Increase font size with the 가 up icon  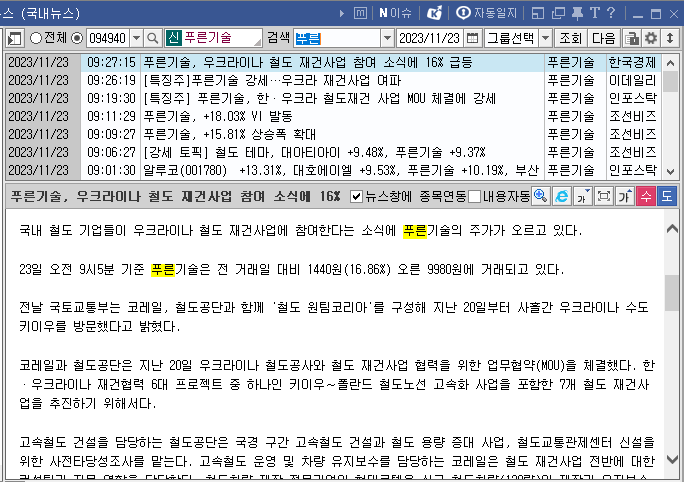click(624, 196)
